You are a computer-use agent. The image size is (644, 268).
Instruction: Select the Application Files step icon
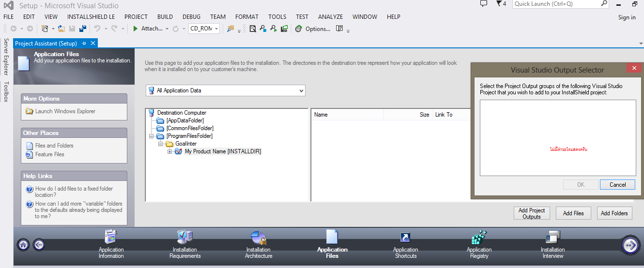click(332, 237)
